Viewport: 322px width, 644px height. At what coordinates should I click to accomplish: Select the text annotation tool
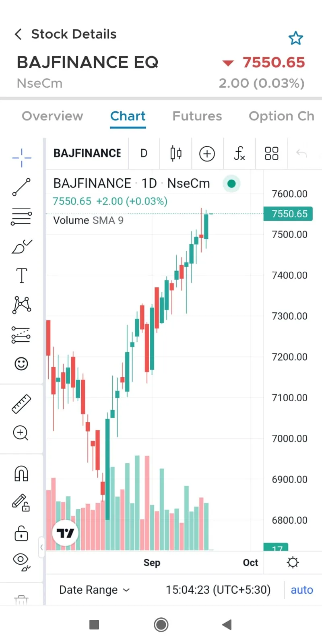pyautogui.click(x=21, y=276)
